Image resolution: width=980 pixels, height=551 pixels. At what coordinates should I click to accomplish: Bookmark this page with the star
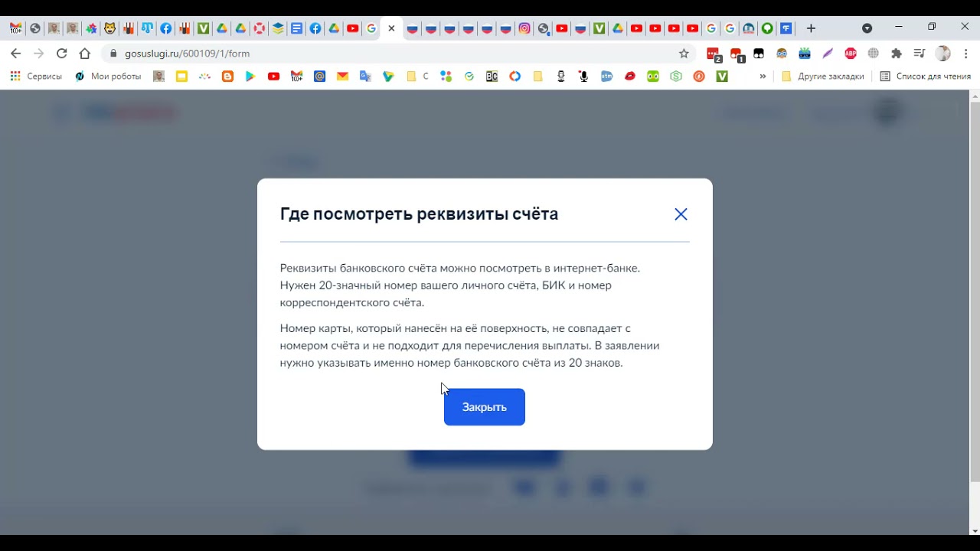684,54
